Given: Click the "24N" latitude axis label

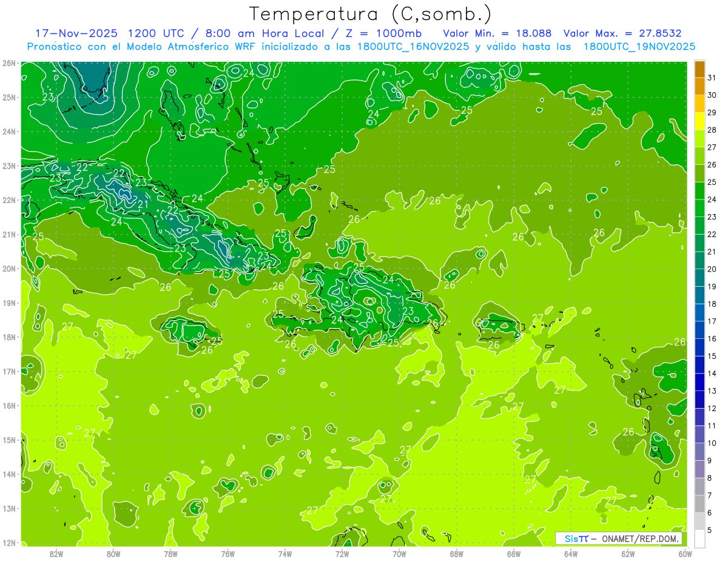Looking at the screenshot, I should [8, 131].
